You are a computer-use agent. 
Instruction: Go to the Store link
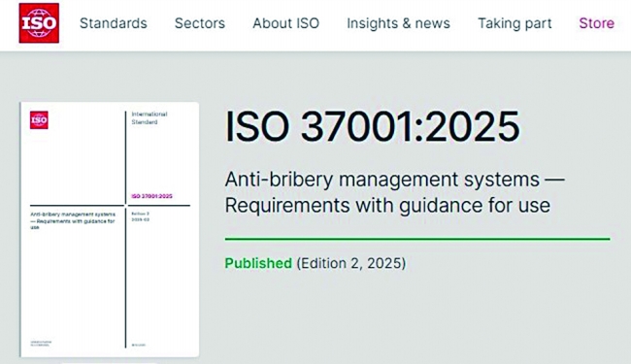(x=596, y=23)
